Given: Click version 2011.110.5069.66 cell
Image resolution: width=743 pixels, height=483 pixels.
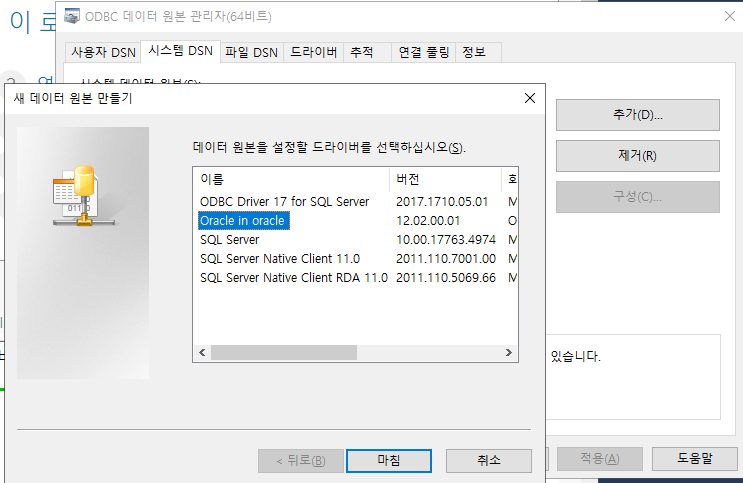Looking at the screenshot, I should 446,277.
